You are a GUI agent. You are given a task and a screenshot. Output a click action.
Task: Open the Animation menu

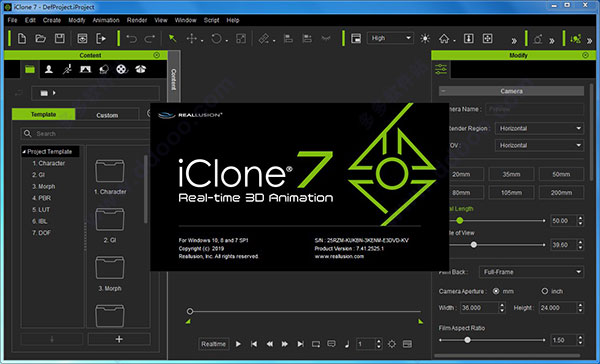[x=106, y=20]
